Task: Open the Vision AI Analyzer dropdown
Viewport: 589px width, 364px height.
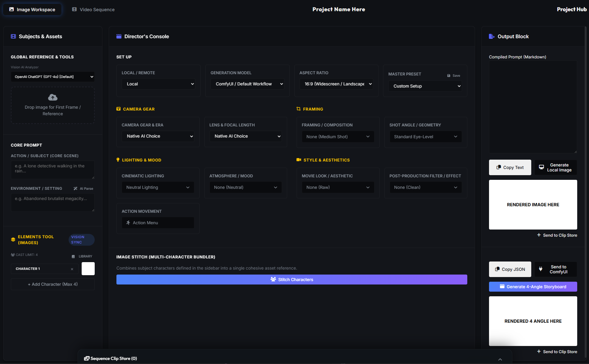Action: tap(53, 77)
